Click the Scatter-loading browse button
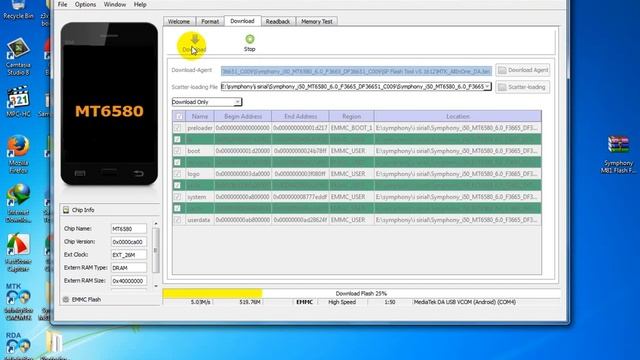Image resolution: width=640 pixels, height=360 pixels. [x=523, y=87]
